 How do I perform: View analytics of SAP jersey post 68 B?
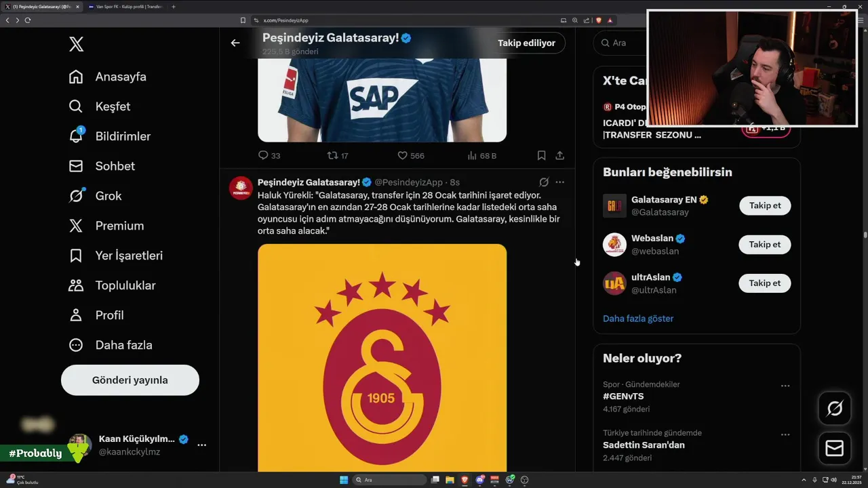coord(481,155)
